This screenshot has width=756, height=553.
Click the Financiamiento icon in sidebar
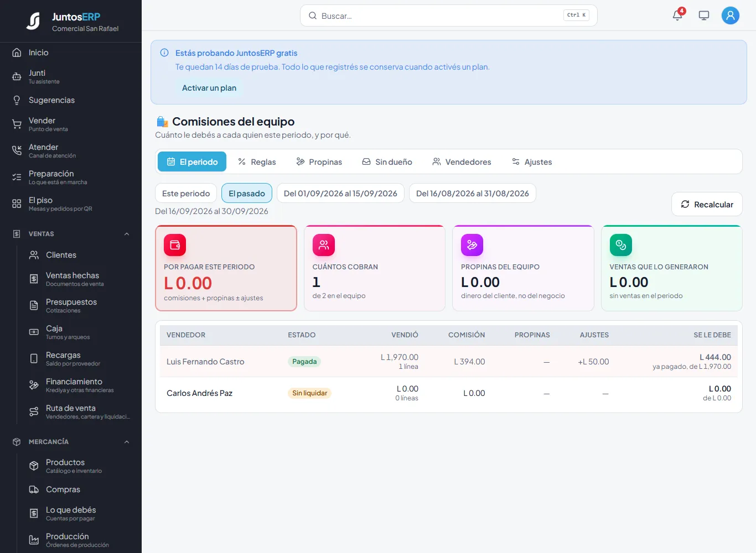point(34,385)
